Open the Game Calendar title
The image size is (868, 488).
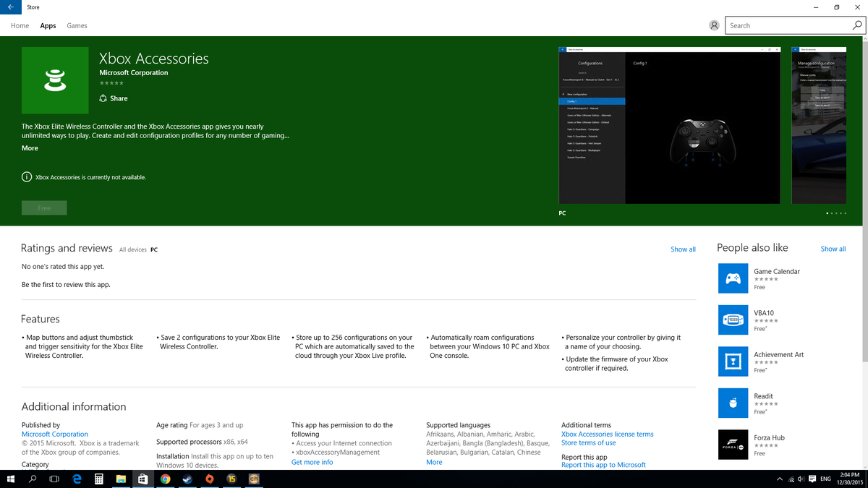777,272
